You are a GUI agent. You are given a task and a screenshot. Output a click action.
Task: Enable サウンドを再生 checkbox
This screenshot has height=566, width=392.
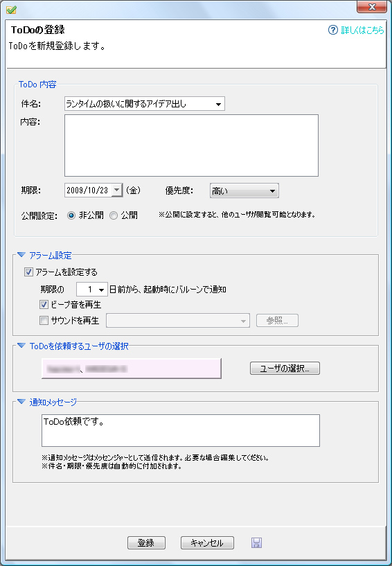tap(44, 320)
